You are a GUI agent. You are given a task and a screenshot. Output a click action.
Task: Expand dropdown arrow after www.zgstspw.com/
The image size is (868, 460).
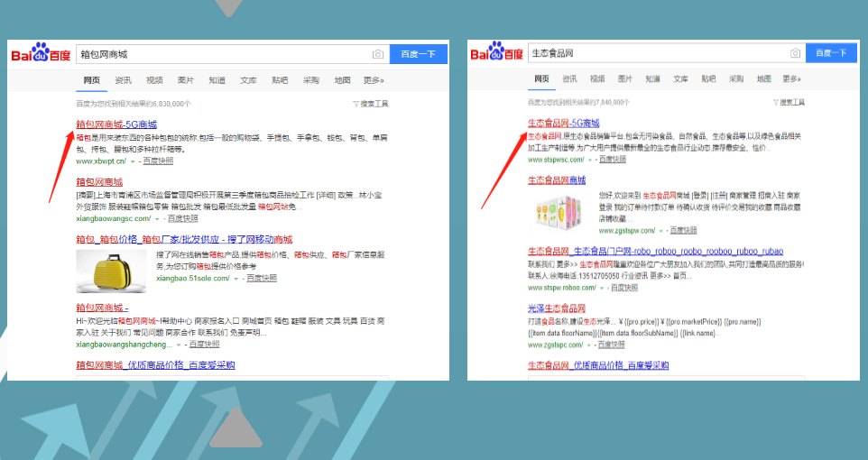point(661,231)
